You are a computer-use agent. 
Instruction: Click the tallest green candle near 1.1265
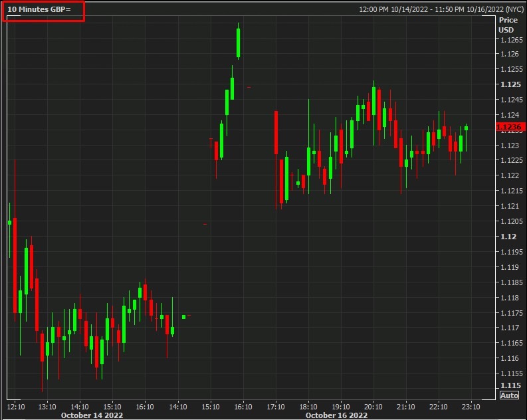coord(239,43)
